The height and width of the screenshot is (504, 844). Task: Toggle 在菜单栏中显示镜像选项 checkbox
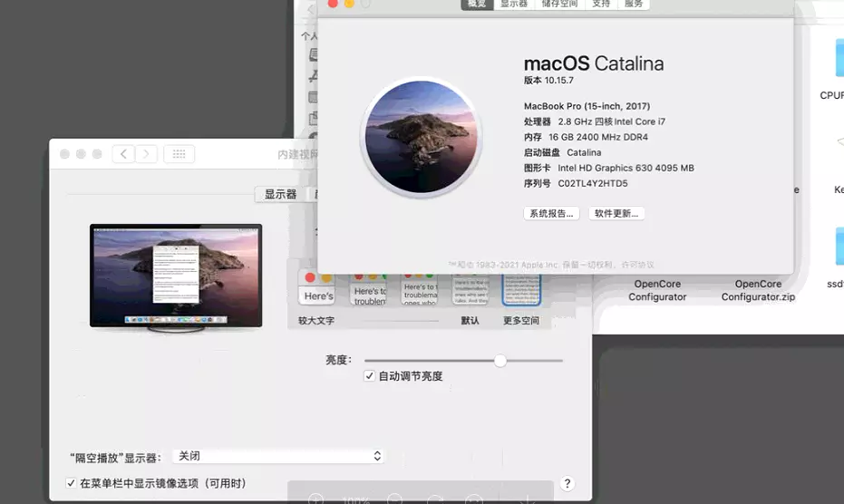point(71,483)
